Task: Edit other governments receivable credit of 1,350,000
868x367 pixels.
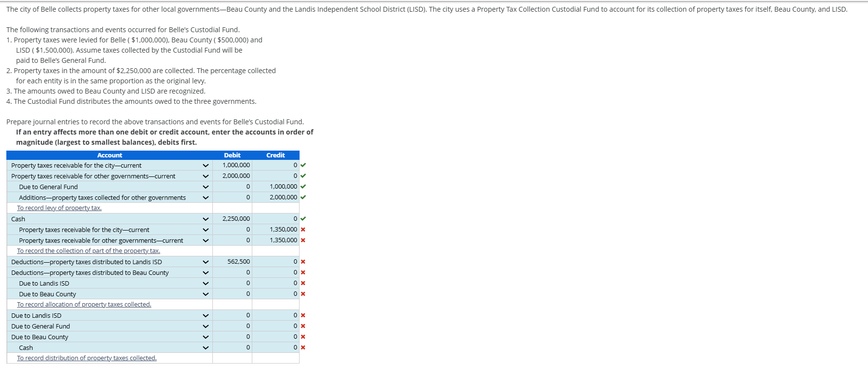Action: (x=276, y=240)
